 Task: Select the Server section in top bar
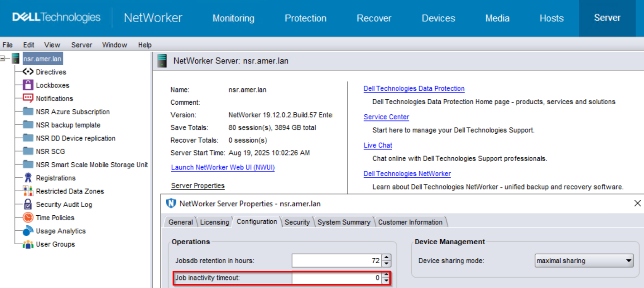pos(607,18)
